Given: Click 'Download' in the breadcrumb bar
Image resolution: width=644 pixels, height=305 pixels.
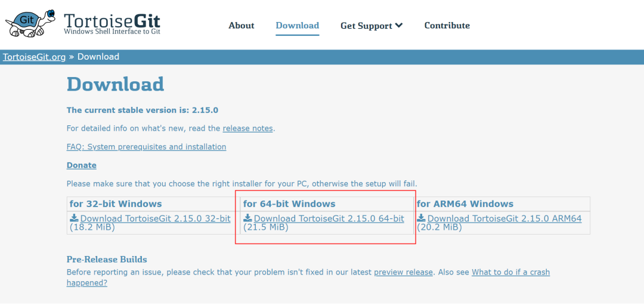Looking at the screenshot, I should 98,57.
